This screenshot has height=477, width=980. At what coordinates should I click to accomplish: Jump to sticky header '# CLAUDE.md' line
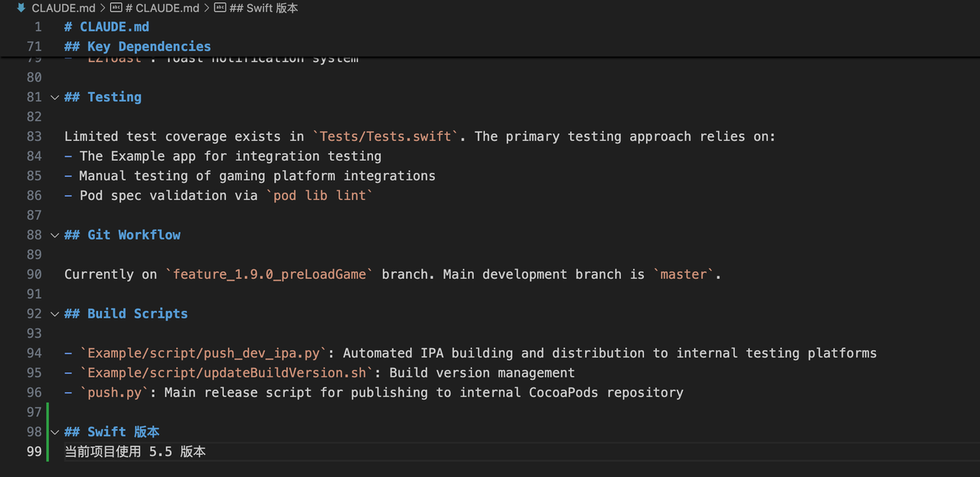tap(106, 27)
